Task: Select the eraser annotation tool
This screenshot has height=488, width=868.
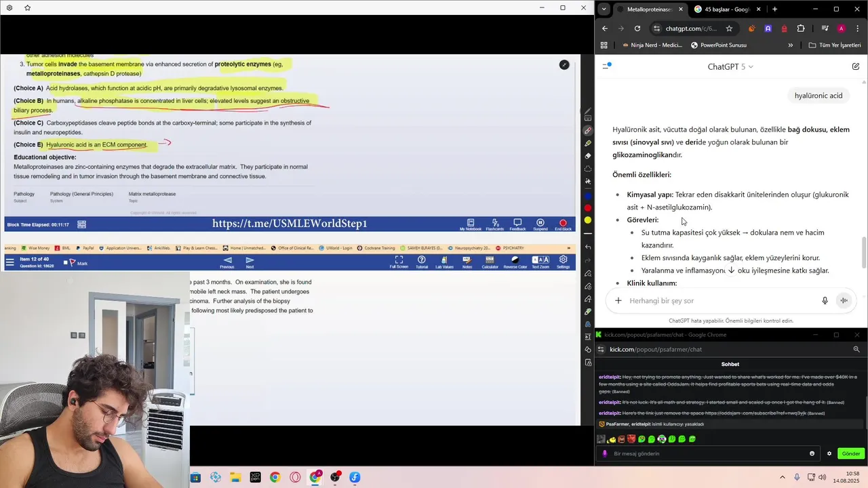Action: [588, 156]
